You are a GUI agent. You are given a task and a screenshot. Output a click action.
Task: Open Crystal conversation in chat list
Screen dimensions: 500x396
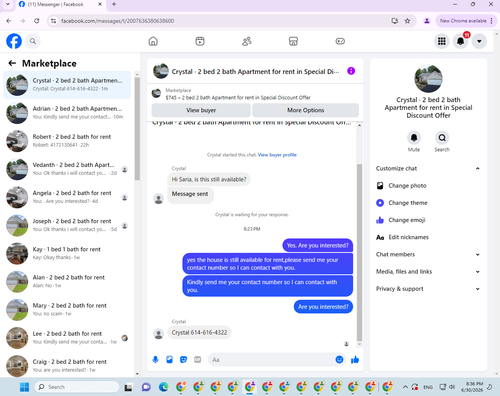[x=67, y=85]
